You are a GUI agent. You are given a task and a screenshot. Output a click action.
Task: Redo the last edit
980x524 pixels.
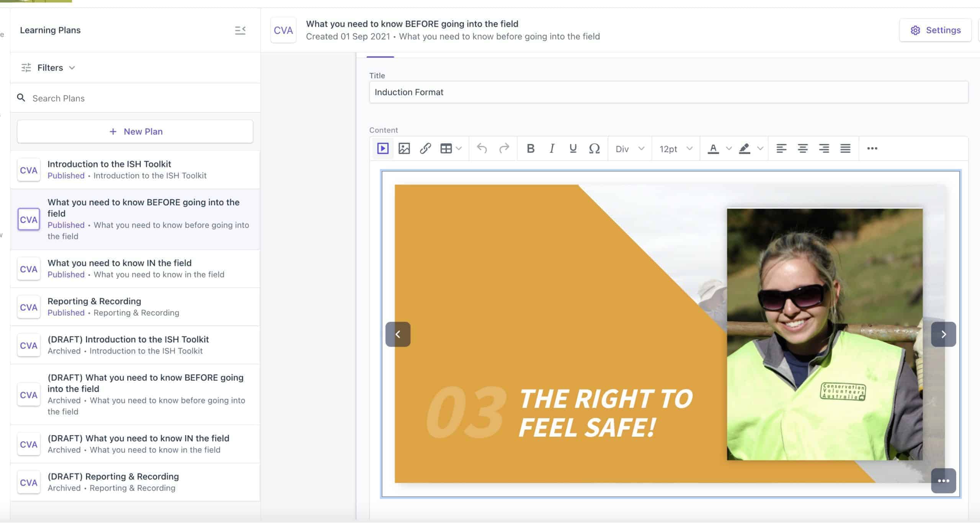point(504,149)
